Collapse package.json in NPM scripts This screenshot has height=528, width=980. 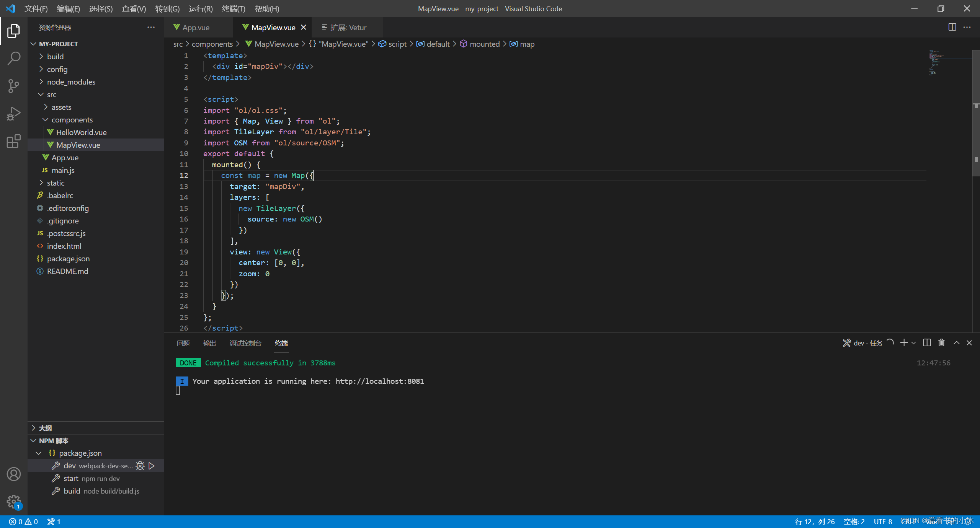(96, 453)
